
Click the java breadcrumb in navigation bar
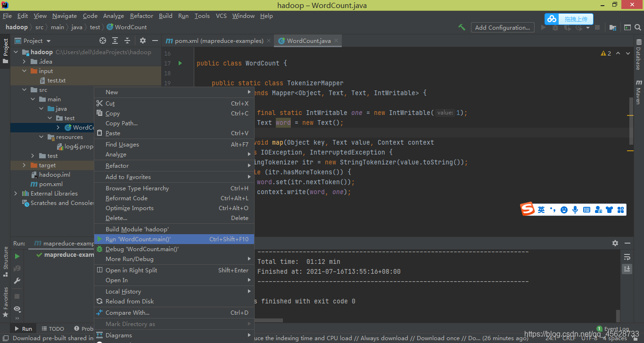[77, 27]
